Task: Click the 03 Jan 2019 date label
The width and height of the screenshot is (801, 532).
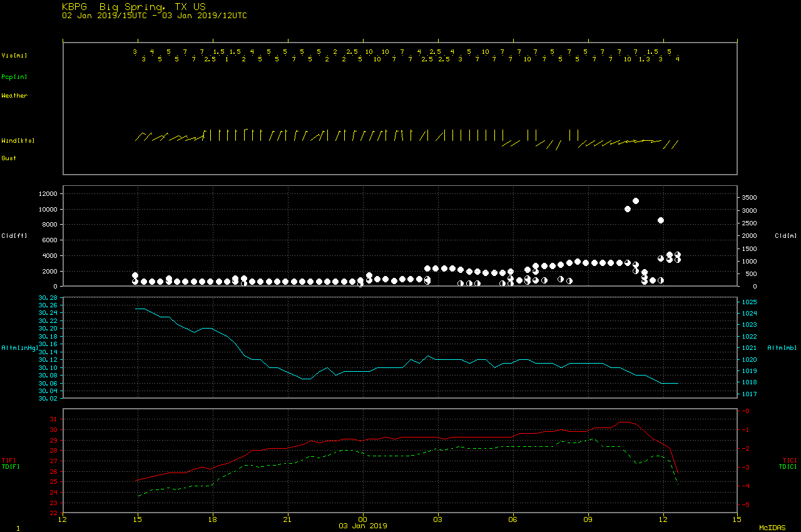Action: click(x=363, y=526)
